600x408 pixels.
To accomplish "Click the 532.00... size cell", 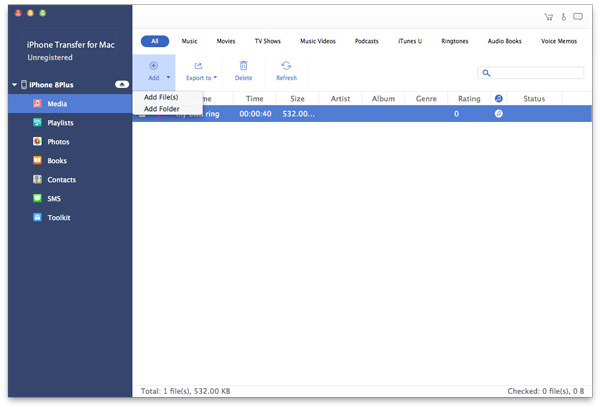I will click(298, 114).
